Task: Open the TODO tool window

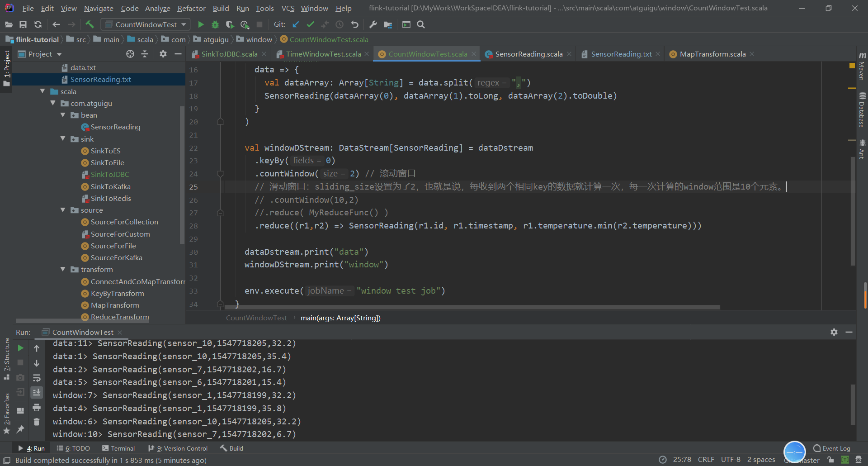Action: [x=73, y=448]
